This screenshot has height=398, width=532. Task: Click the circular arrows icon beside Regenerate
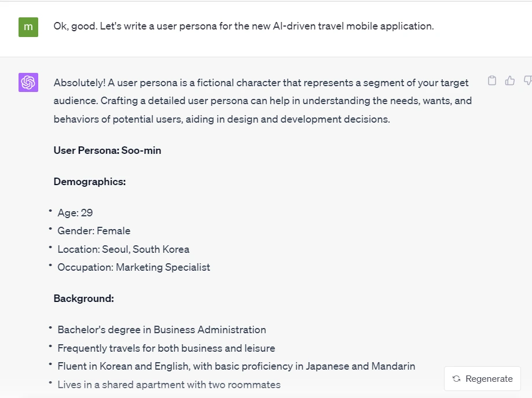tap(457, 379)
